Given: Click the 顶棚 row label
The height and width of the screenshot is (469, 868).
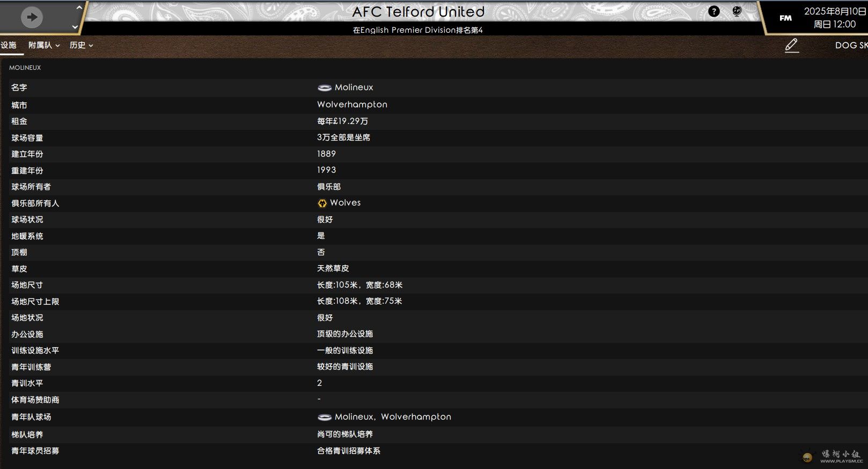Looking at the screenshot, I should click(19, 252).
